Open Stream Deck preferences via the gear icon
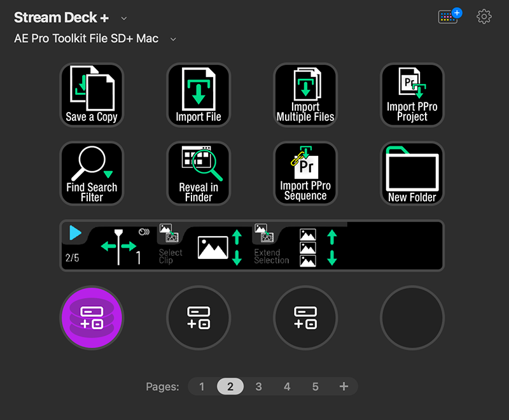Viewport: 509px width, 420px height. (x=484, y=17)
